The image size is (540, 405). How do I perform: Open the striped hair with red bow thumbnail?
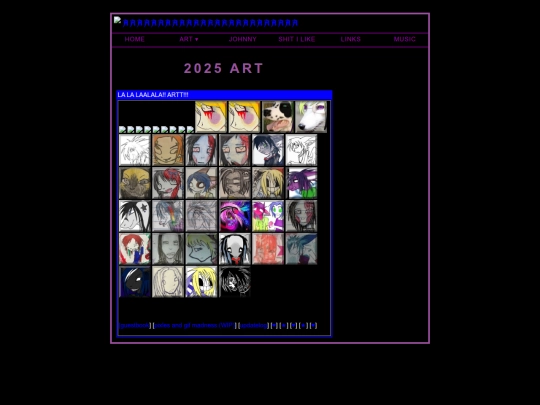click(235, 249)
